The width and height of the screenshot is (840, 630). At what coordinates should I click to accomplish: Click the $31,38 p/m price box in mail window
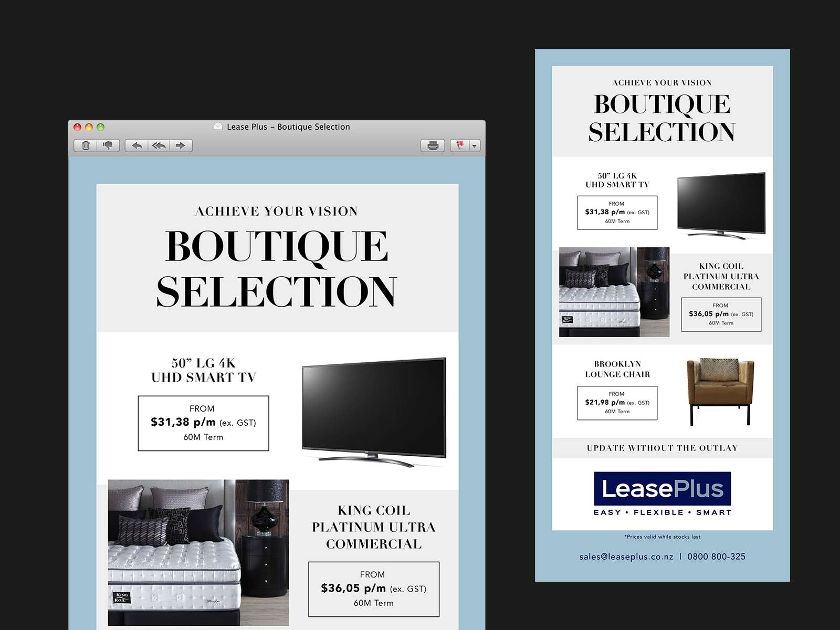(x=203, y=423)
